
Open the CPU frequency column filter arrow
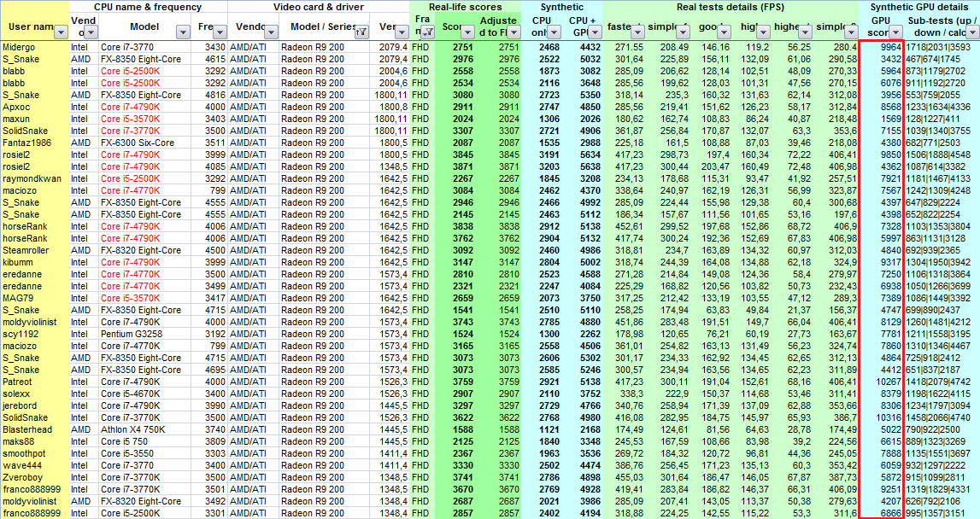click(x=220, y=32)
